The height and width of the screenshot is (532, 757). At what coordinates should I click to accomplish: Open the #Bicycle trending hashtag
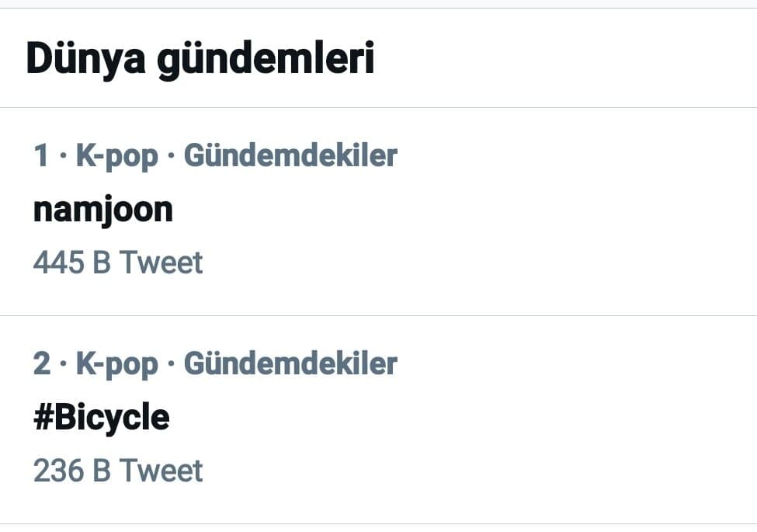(x=101, y=418)
